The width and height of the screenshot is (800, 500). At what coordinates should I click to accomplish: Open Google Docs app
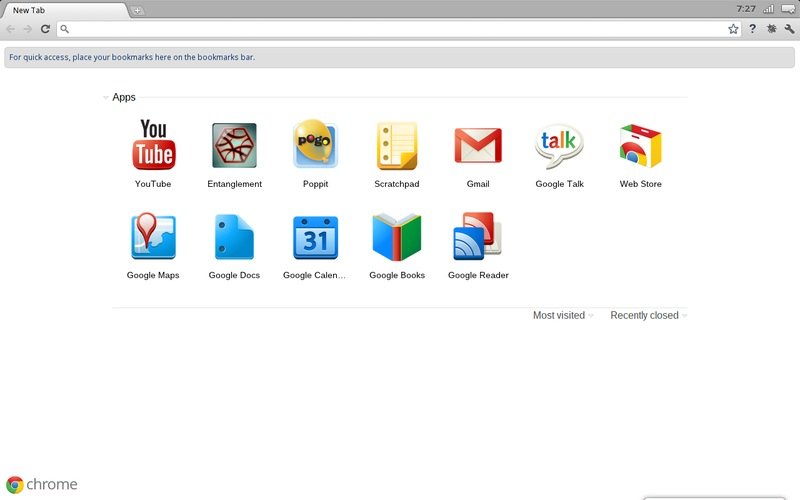234,237
